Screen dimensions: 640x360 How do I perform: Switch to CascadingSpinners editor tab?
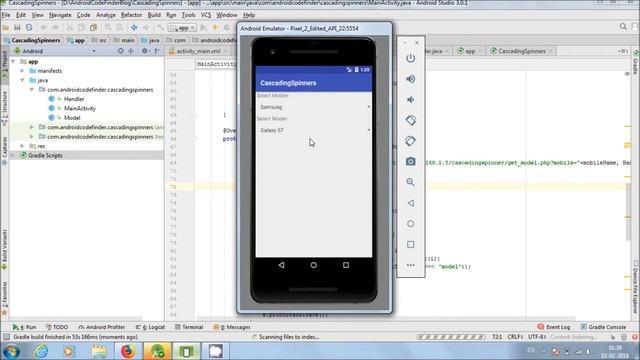click(522, 51)
